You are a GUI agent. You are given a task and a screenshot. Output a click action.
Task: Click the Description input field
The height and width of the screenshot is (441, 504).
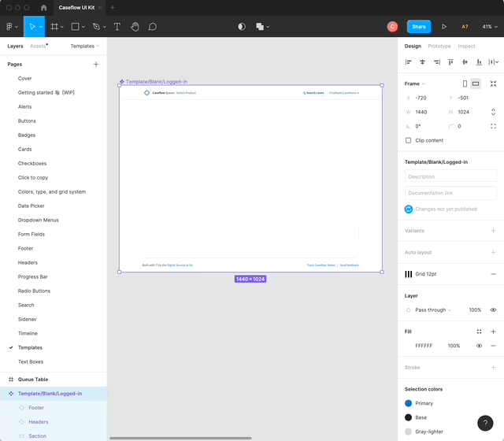tap(450, 176)
